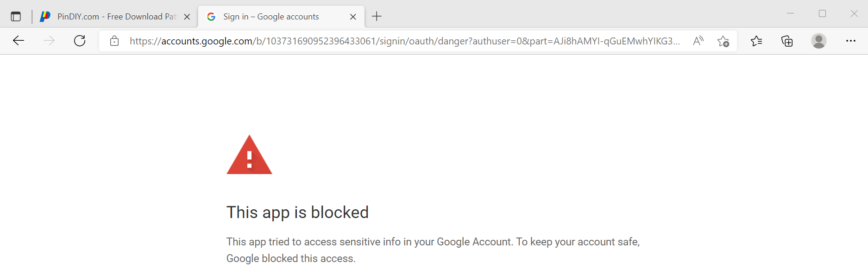Open the Favorites list
Screen dimensions: 868x275
[x=756, y=41]
